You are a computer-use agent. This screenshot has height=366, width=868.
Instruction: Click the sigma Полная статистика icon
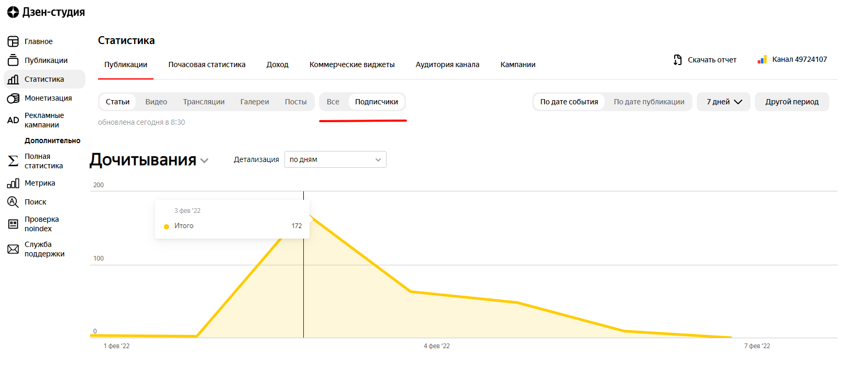13,161
